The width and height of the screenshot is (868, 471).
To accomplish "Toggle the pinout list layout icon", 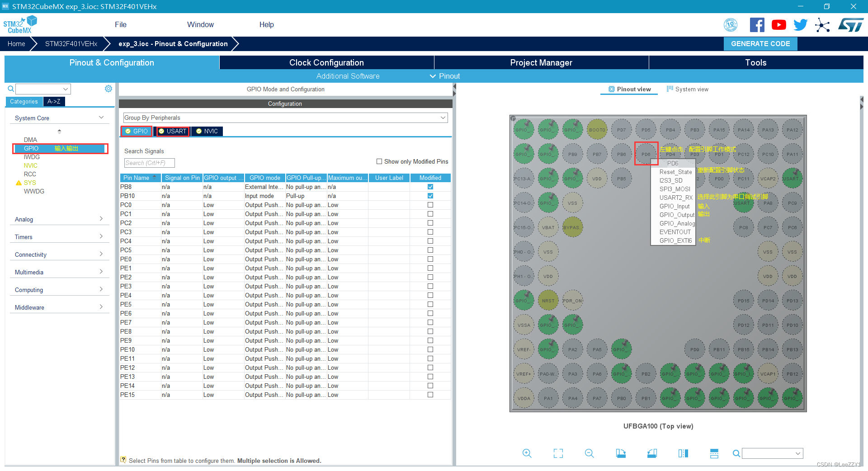I will click(714, 453).
